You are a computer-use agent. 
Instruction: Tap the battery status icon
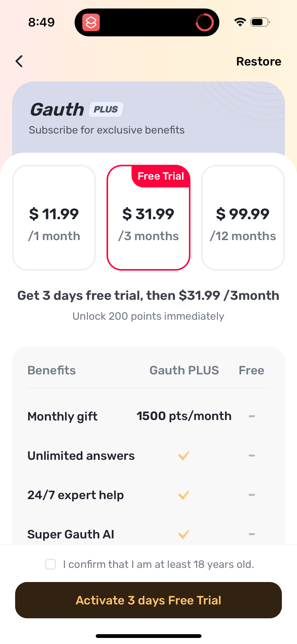coord(260,22)
